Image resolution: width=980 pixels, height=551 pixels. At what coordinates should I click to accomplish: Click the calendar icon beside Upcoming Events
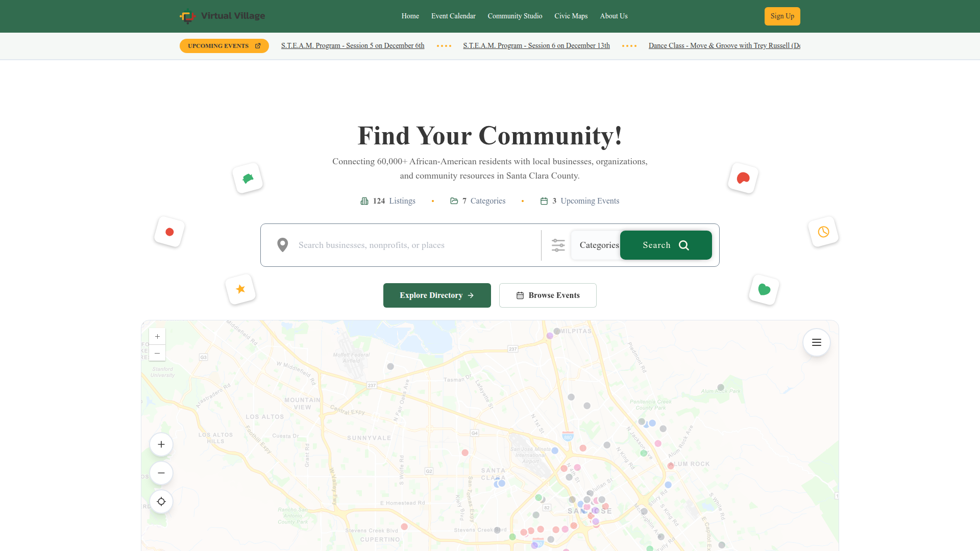(544, 201)
